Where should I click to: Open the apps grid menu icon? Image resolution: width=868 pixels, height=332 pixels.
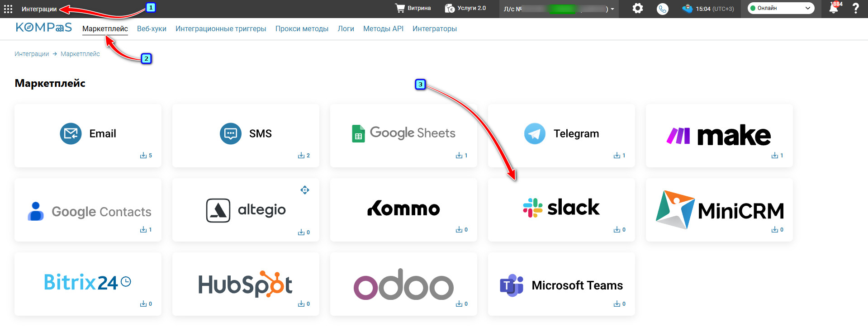point(8,9)
